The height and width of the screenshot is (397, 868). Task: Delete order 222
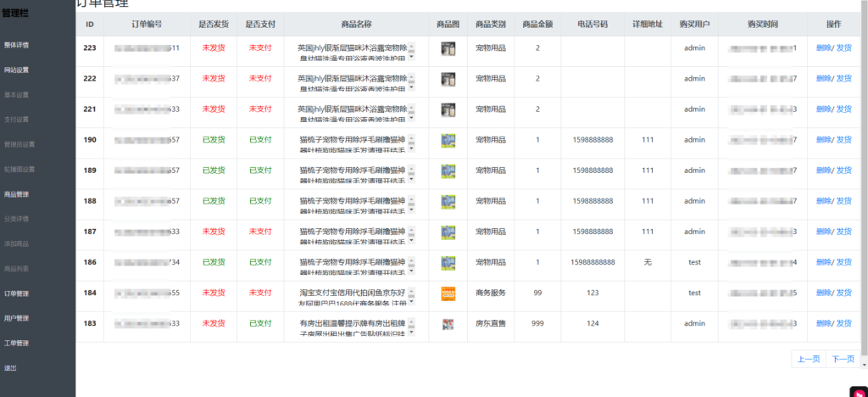[824, 79]
